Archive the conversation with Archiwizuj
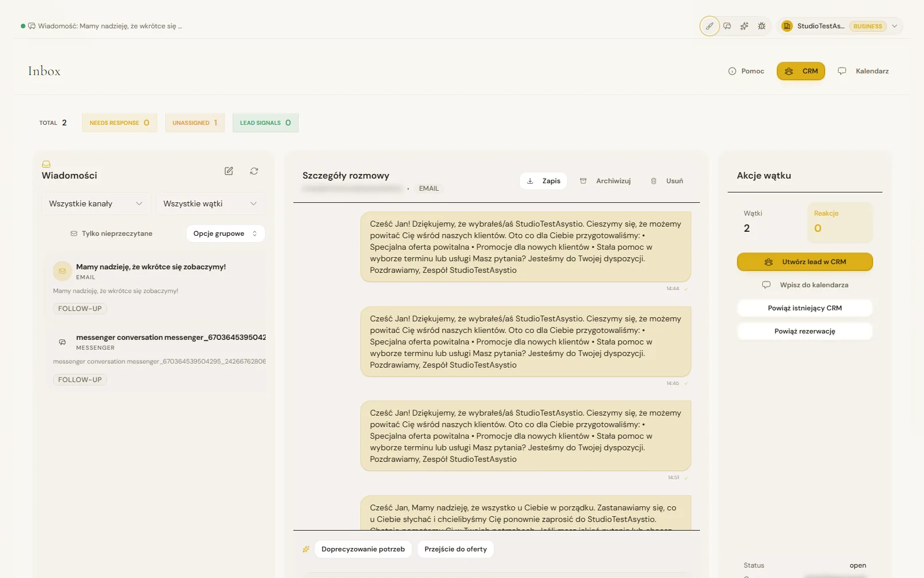This screenshot has width=924, height=578. (x=605, y=181)
